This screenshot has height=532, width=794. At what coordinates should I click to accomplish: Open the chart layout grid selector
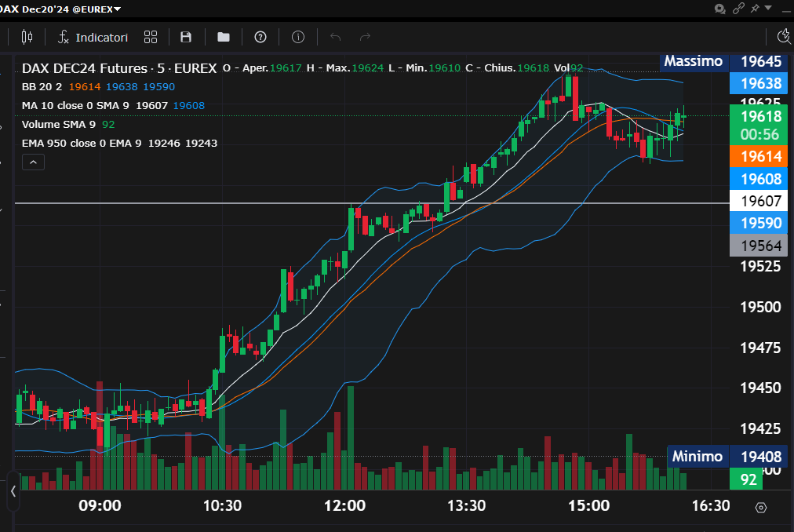[151, 37]
